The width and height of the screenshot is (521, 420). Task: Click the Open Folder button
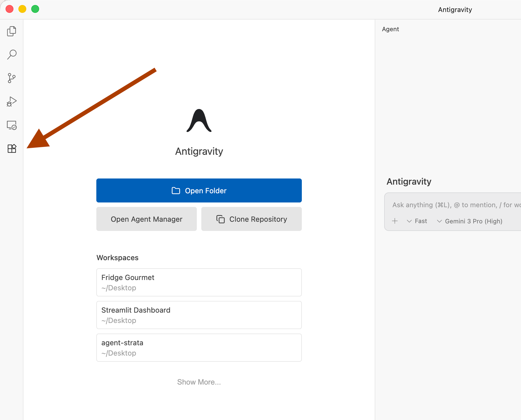click(199, 190)
